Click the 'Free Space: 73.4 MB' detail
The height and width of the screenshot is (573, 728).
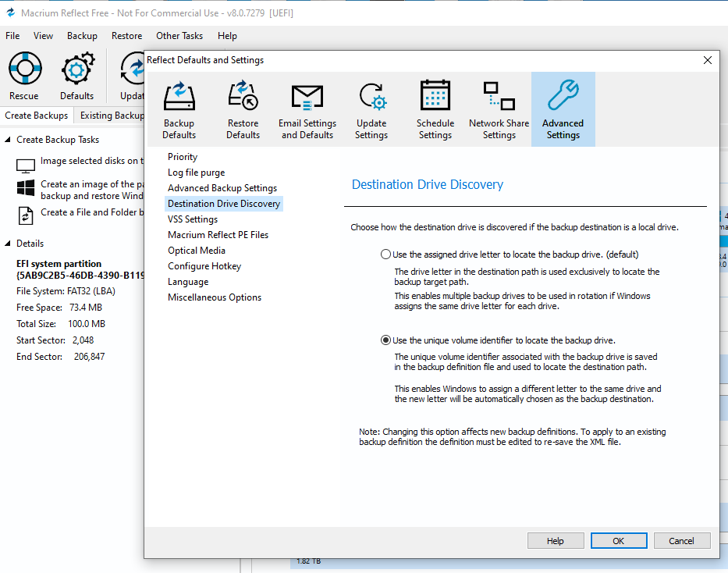coord(59,308)
